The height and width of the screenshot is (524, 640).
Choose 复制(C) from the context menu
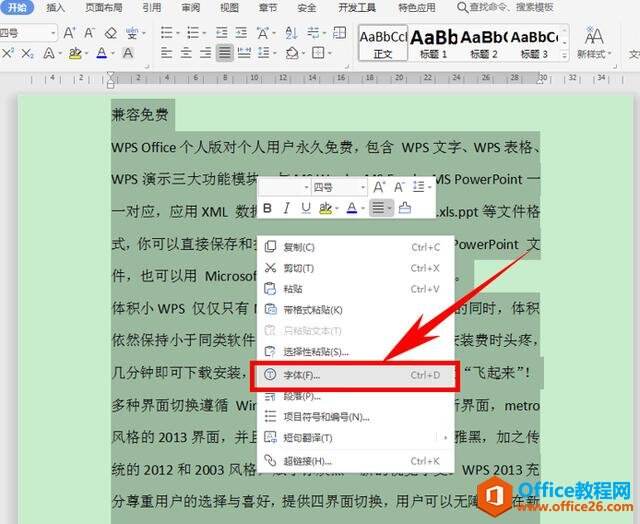pos(356,247)
